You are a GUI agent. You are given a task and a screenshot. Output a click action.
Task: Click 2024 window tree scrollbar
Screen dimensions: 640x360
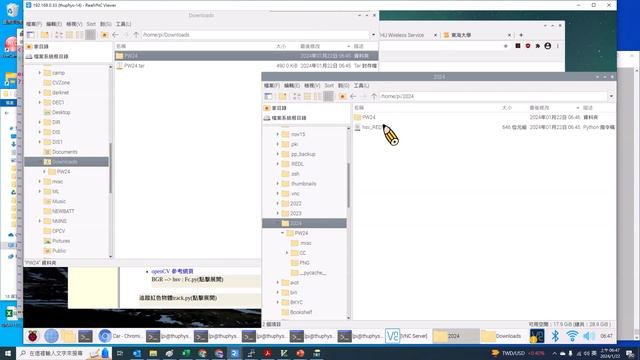pos(349,186)
